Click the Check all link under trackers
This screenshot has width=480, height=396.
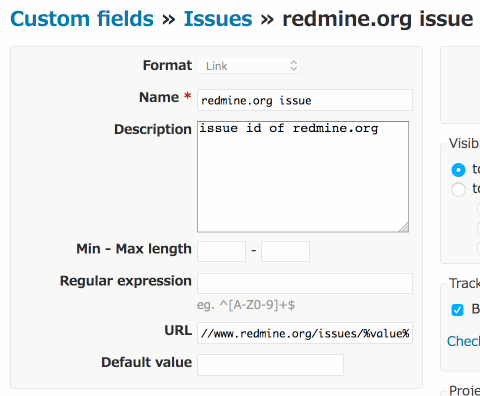click(463, 341)
